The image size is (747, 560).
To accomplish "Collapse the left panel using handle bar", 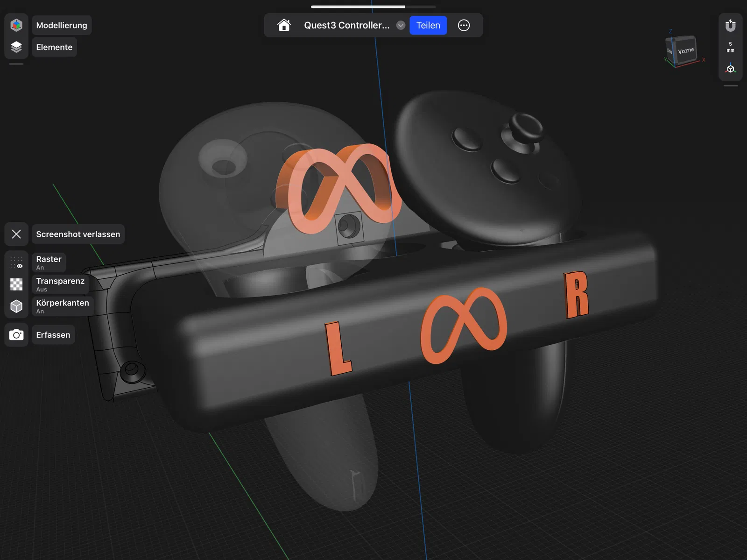I will 16,64.
